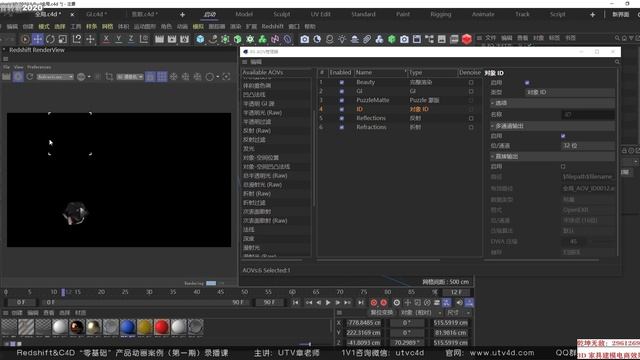Enable denoise for the Reflections AOV
The height and width of the screenshot is (360, 640).
point(471,118)
